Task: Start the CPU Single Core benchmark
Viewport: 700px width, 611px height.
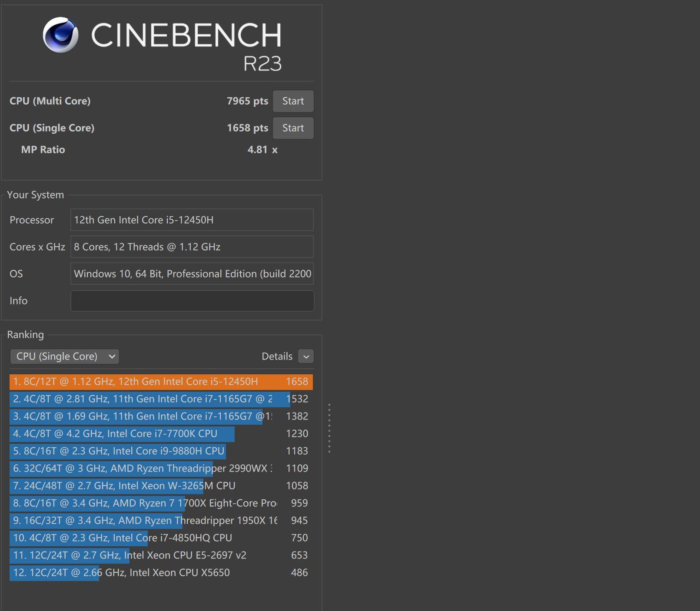Action: coord(293,128)
